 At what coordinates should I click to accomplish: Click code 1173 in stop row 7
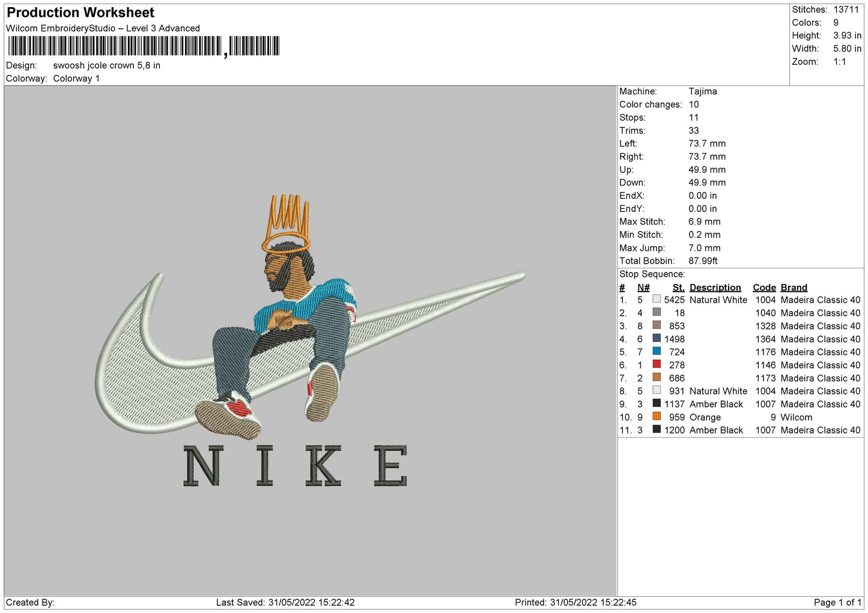coord(765,378)
